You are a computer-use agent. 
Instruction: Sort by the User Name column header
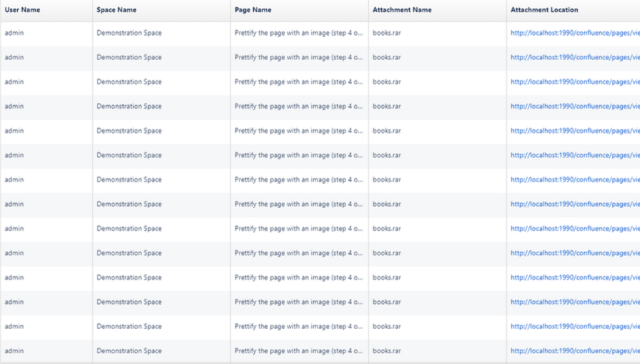tap(22, 10)
